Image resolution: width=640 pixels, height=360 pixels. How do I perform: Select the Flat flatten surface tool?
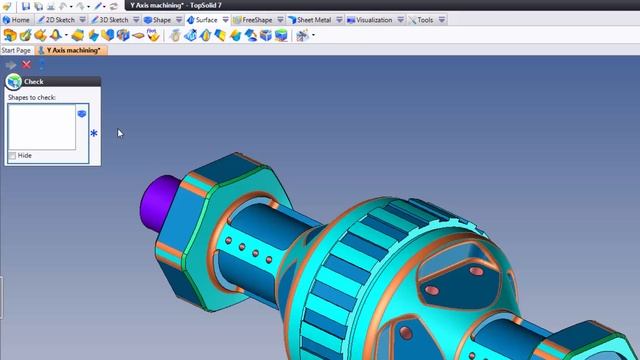tap(153, 35)
